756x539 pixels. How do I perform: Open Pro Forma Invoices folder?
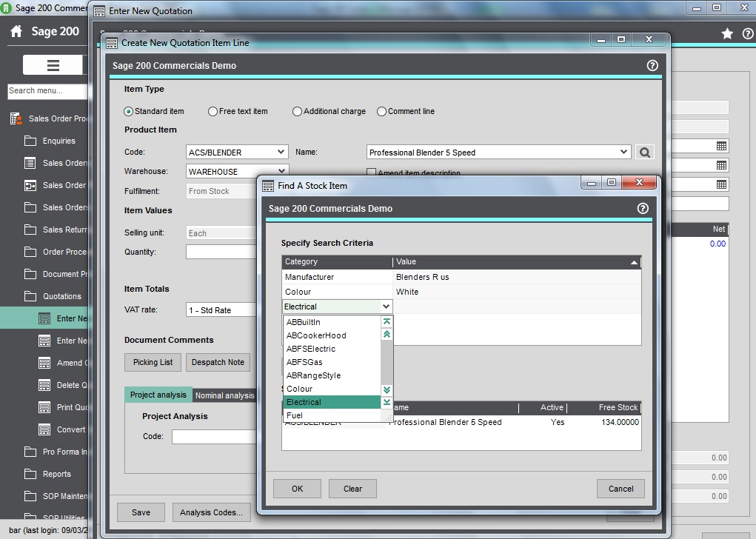coord(56,452)
